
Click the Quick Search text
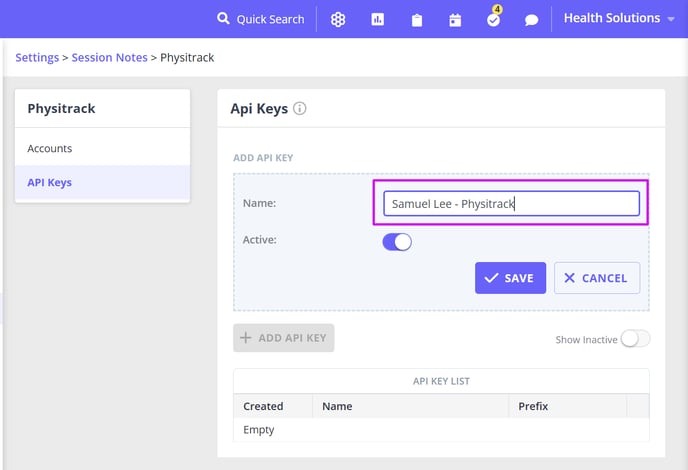click(270, 19)
